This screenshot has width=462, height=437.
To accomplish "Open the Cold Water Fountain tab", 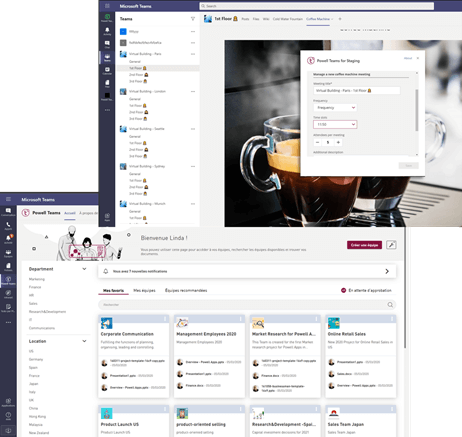I will 288,19.
